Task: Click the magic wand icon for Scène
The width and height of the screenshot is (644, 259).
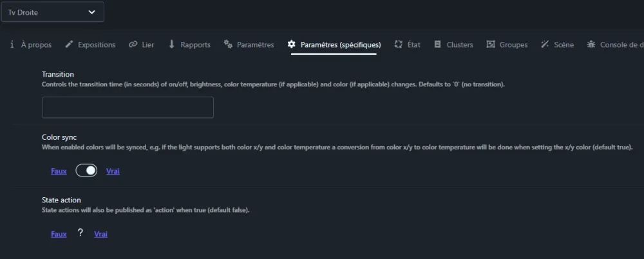Action: pyautogui.click(x=545, y=44)
